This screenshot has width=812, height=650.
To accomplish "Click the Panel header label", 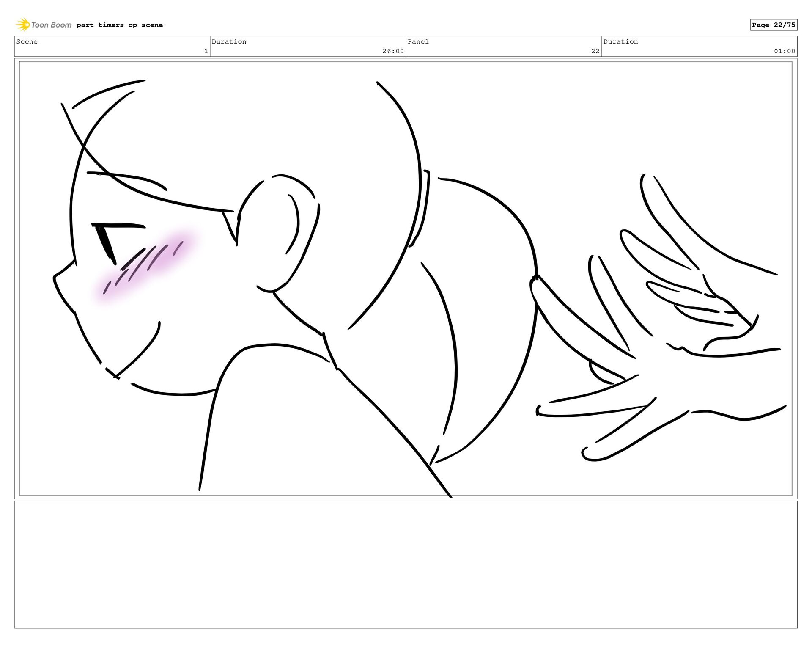I will click(418, 41).
